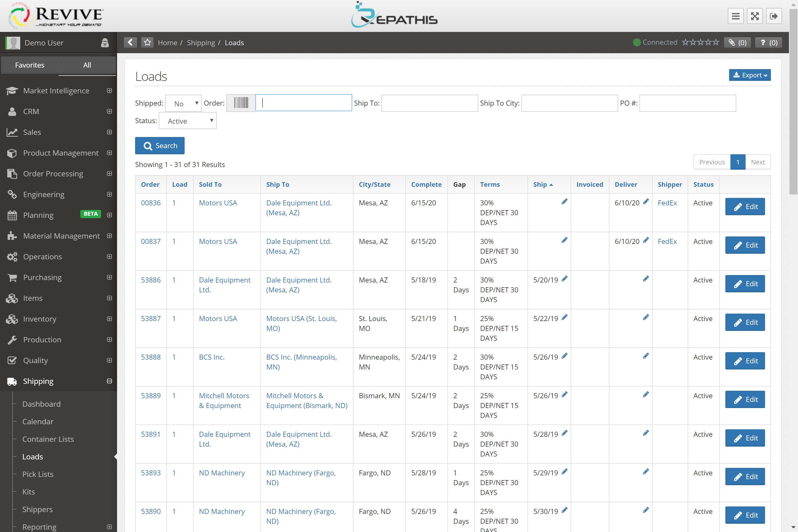
Task: Open the Status dropdown showing Active
Action: click(188, 121)
